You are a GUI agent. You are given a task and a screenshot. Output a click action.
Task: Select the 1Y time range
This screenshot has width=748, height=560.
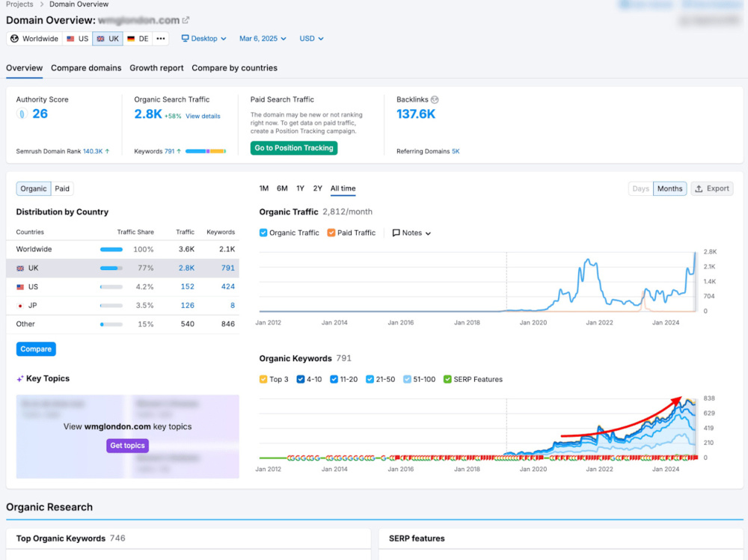300,188
